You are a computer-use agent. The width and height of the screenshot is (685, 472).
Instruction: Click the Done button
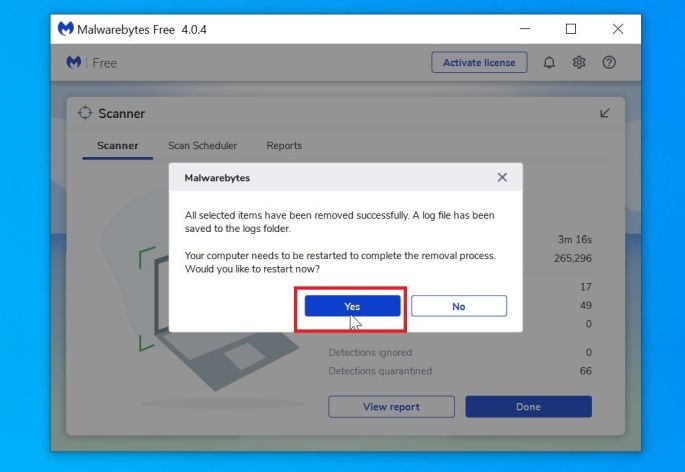529,406
